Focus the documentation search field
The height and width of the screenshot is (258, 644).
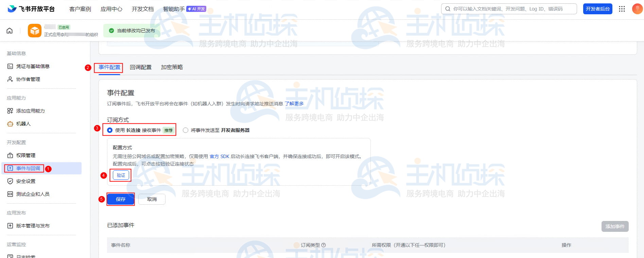coord(509,9)
